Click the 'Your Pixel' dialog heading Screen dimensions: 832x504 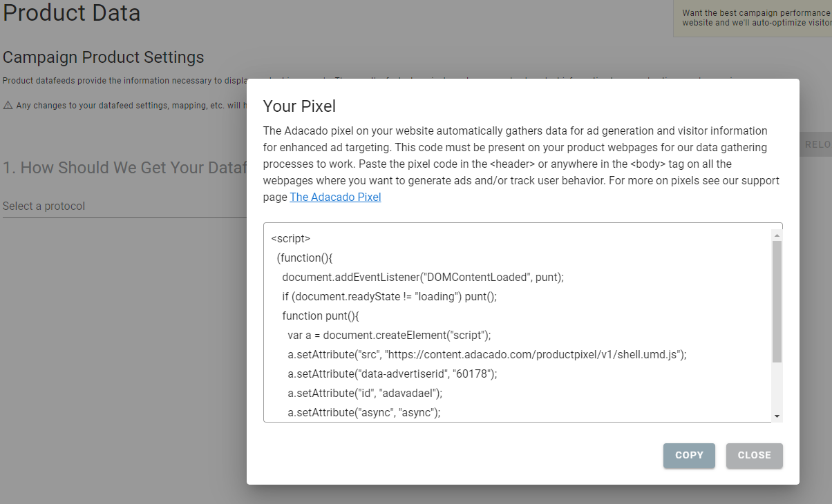click(x=299, y=106)
